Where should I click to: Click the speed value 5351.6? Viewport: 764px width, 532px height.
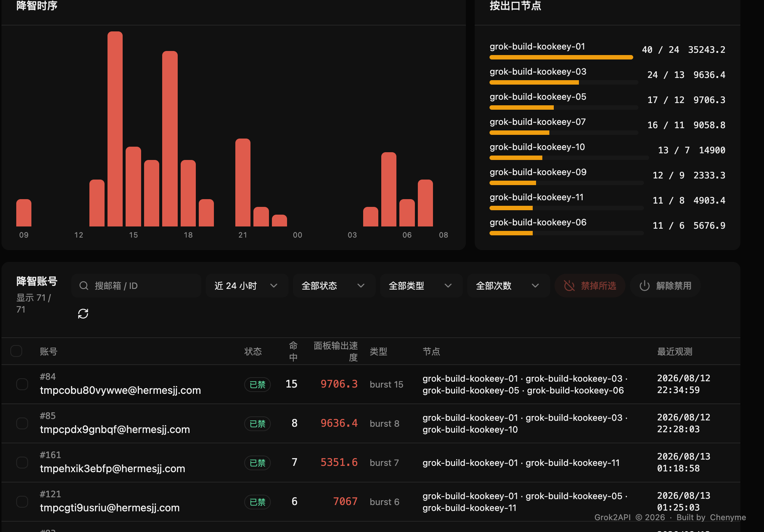(339, 462)
